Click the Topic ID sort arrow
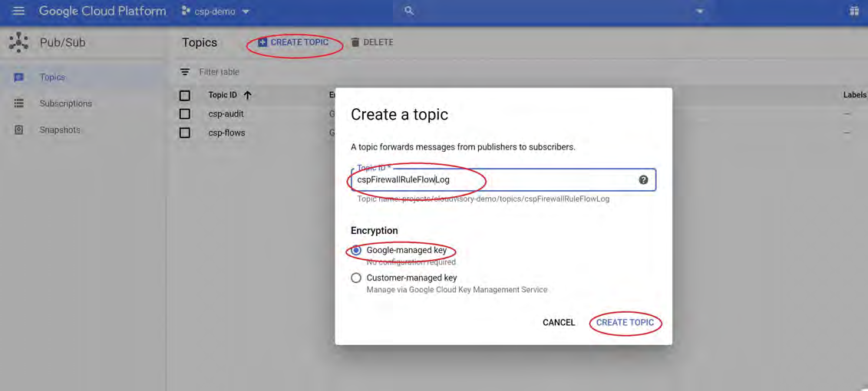Viewport: 868px width, 391px height. pos(247,95)
